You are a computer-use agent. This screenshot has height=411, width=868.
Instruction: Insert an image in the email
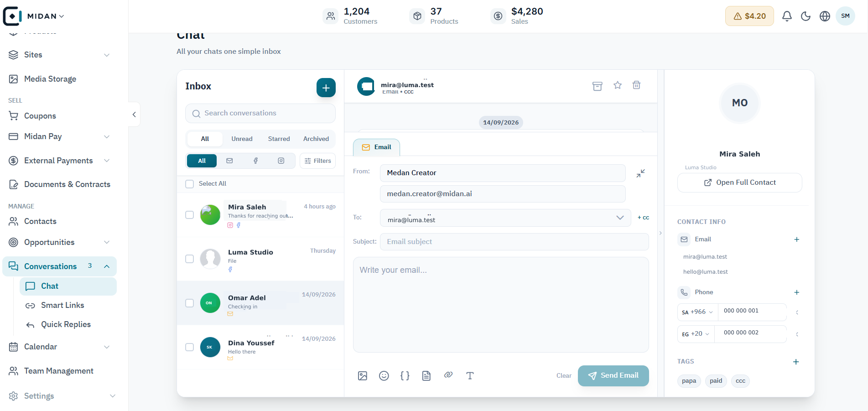tap(363, 376)
